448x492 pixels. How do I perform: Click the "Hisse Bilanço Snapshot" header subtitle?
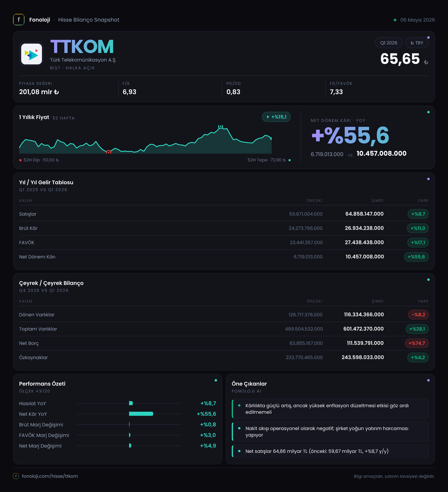[89, 20]
